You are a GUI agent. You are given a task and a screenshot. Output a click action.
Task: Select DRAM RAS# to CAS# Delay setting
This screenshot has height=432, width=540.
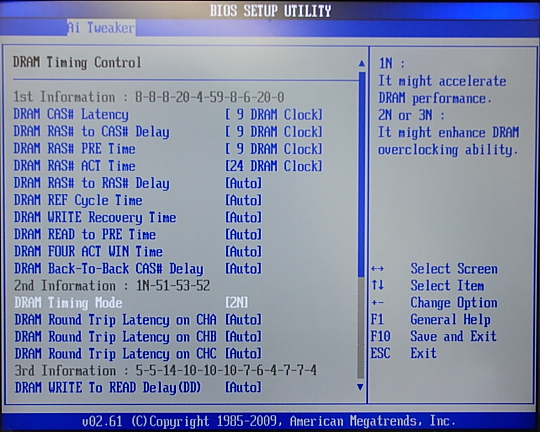tap(168, 132)
